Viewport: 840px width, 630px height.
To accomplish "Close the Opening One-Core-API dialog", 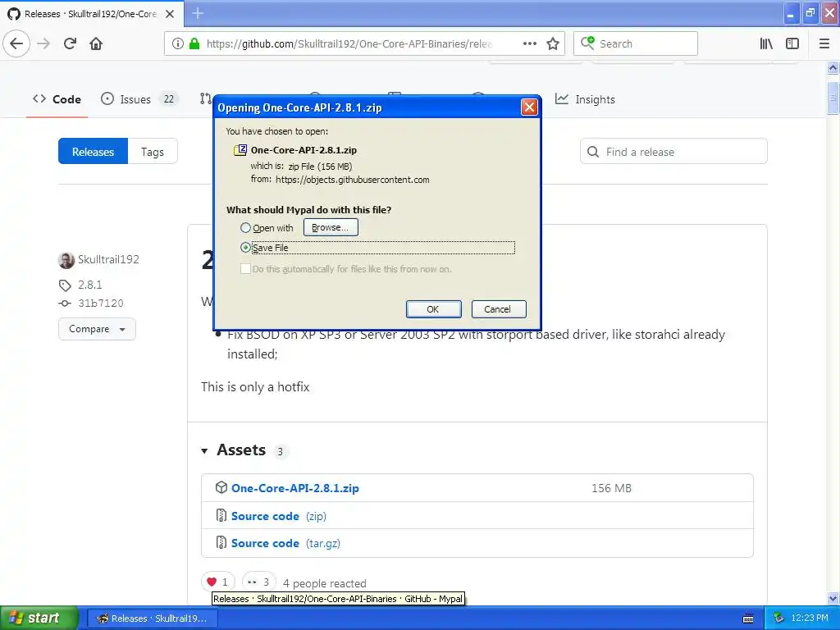I will point(529,107).
